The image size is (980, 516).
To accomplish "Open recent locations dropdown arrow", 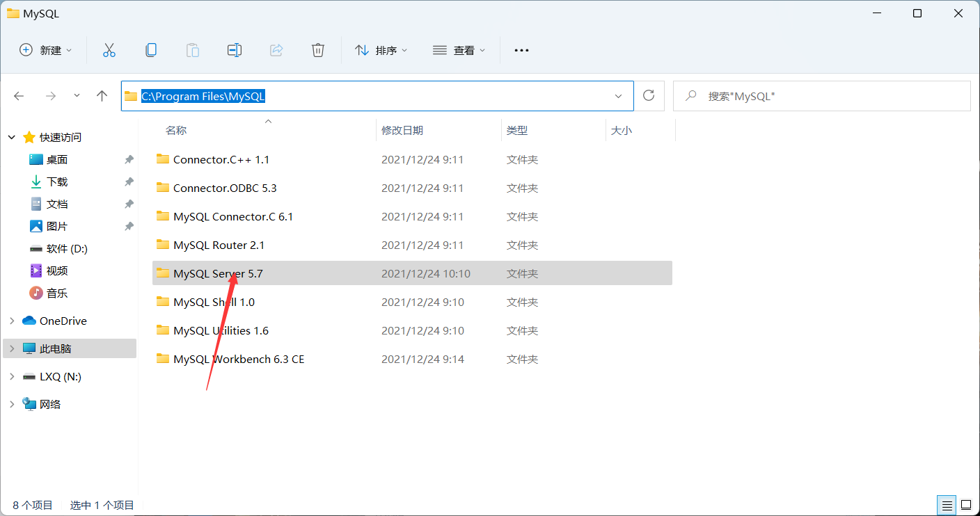I will click(x=77, y=96).
